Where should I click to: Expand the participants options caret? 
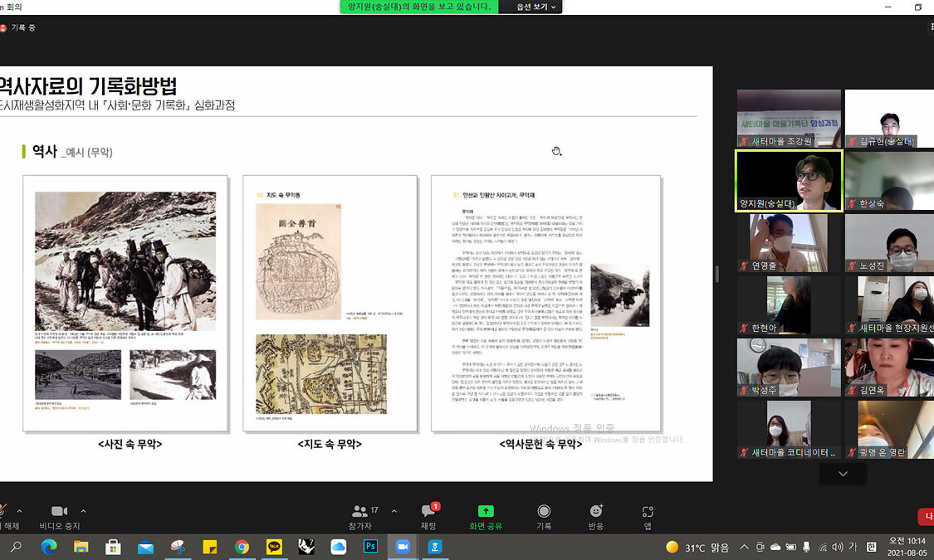394,511
